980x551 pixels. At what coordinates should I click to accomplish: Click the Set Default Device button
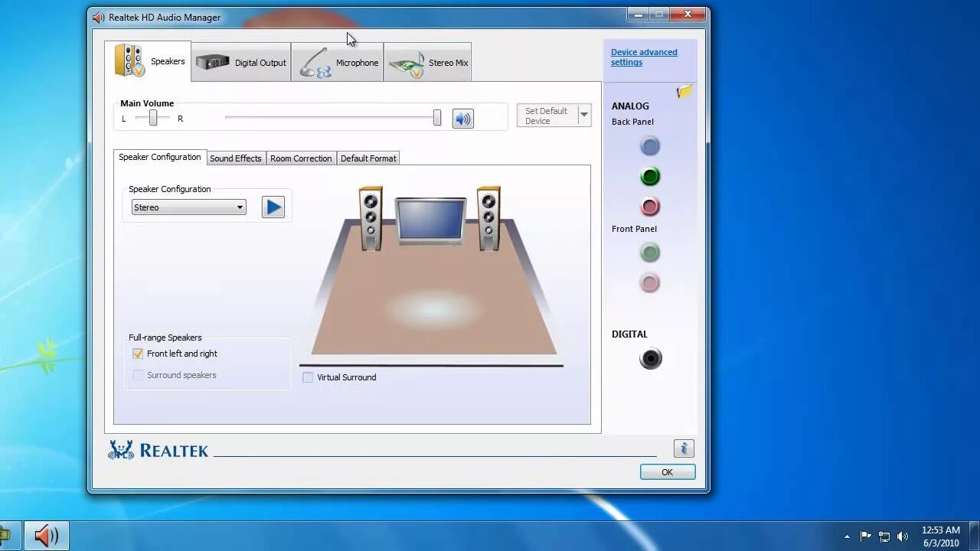547,116
